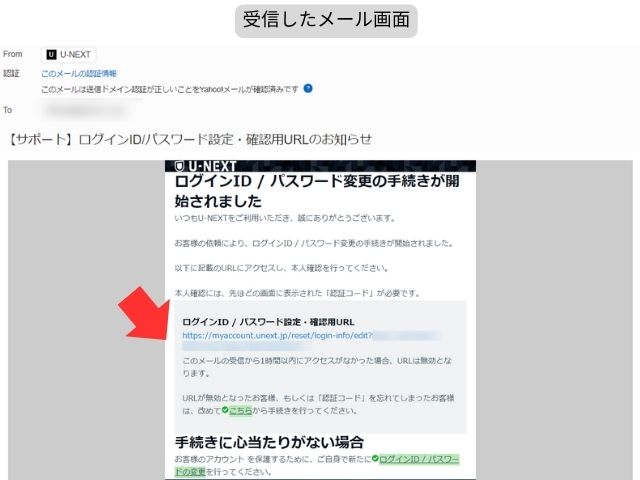Click the notice about URL expiring in 1時間

click(x=317, y=367)
